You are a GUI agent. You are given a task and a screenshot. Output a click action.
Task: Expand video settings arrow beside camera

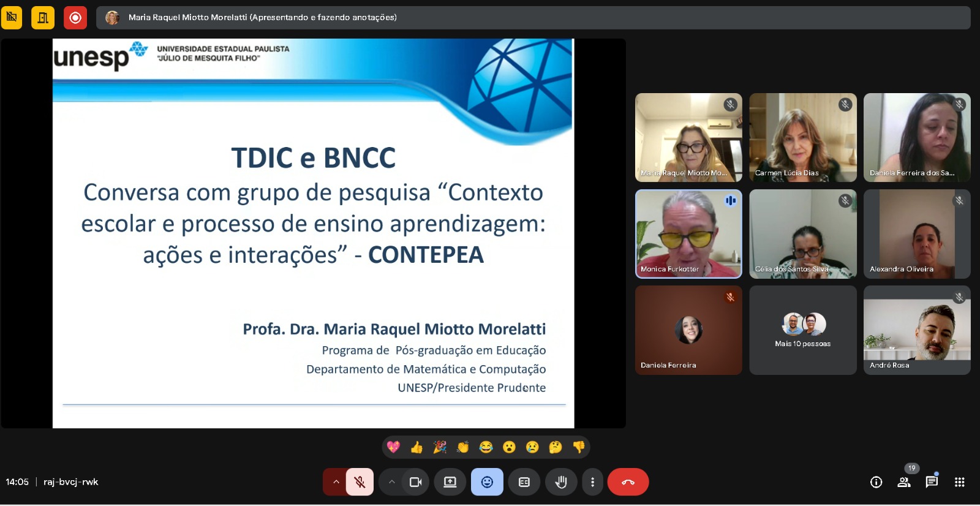tap(391, 482)
